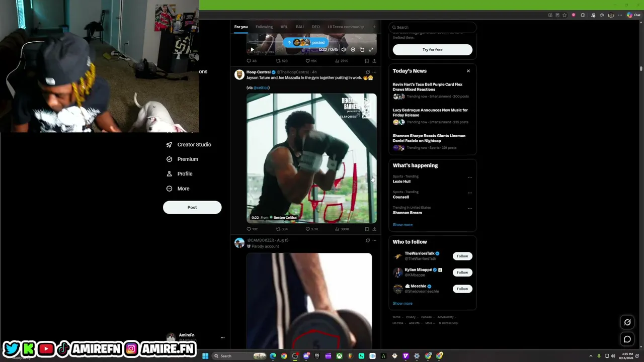Click the white Post button
The width and height of the screenshot is (644, 362).
pos(192,207)
